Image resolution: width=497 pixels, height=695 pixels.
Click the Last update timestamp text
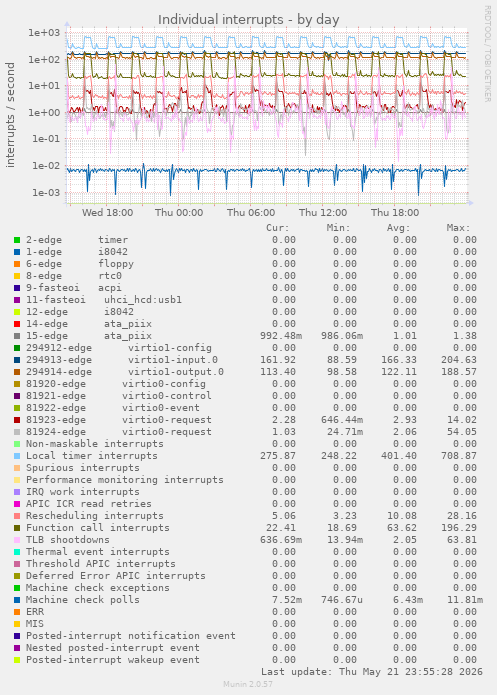[x=372, y=672]
